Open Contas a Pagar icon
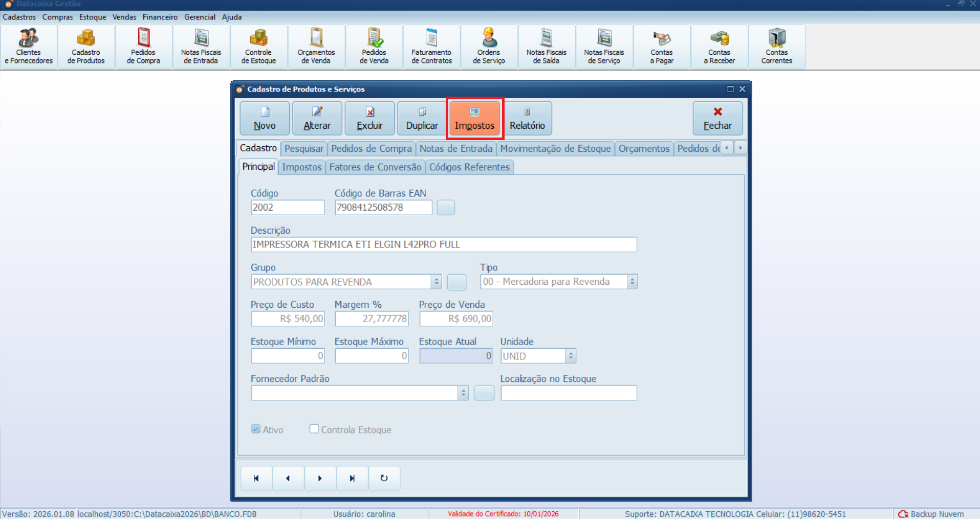The image size is (980, 519). pyautogui.click(x=662, y=47)
